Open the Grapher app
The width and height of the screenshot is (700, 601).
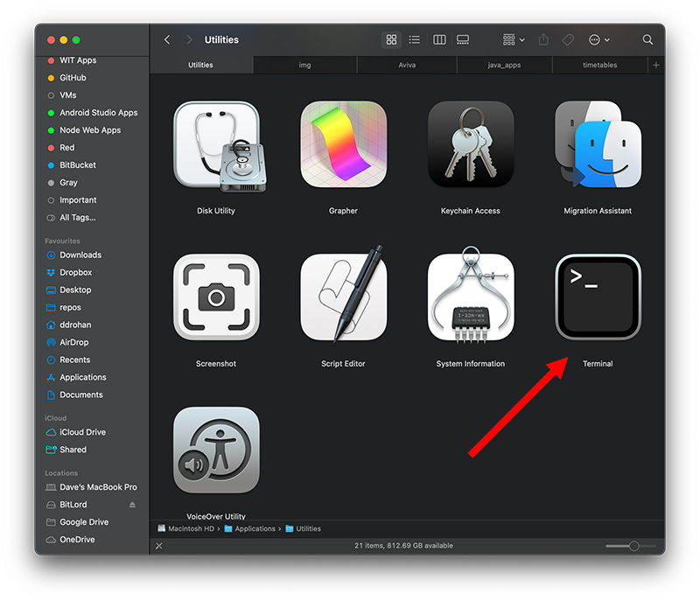pyautogui.click(x=343, y=144)
